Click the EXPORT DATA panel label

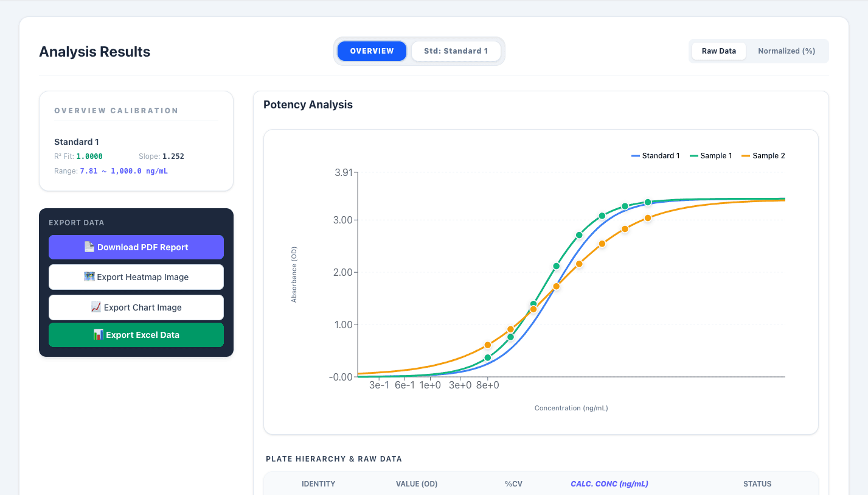77,223
